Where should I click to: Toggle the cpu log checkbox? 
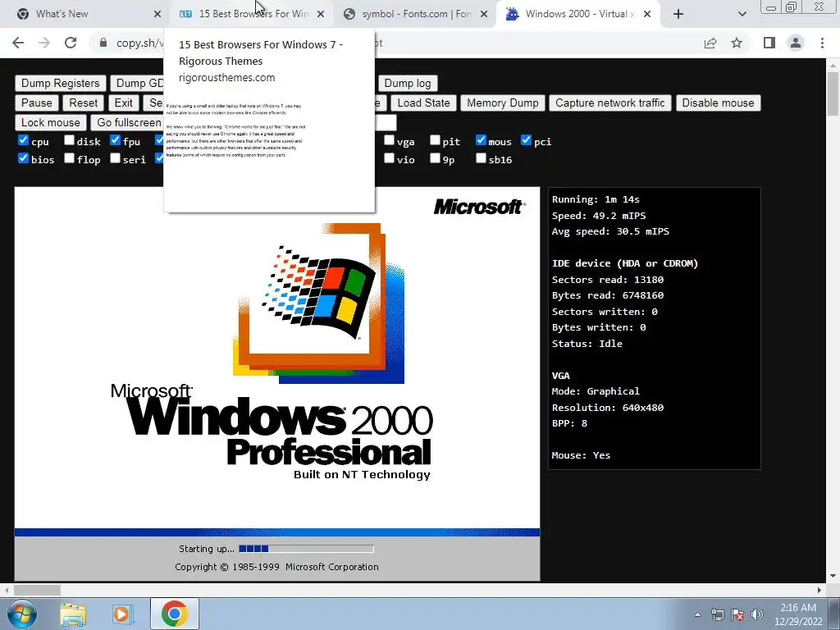point(23,140)
